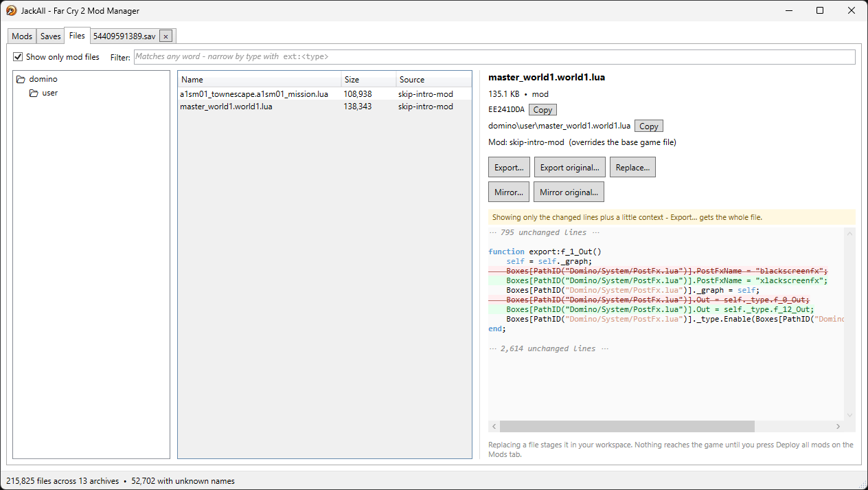The height and width of the screenshot is (490, 868).
Task: Click the Mod: skip-intro-mod text
Action: [526, 142]
